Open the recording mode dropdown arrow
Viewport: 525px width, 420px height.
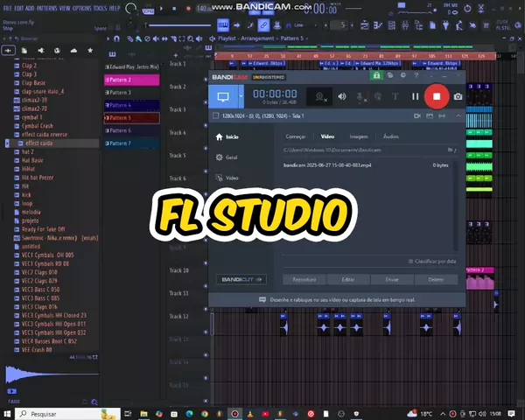pos(241,96)
